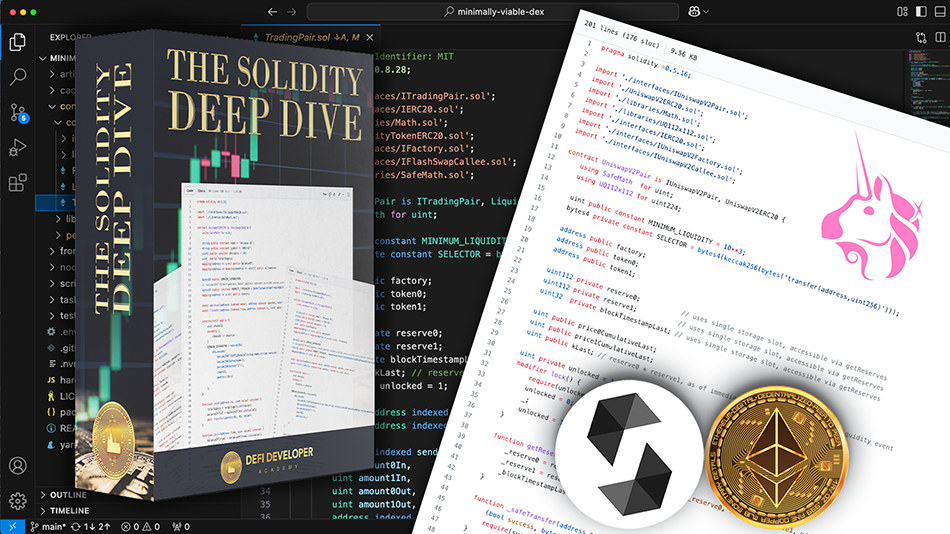Open the Manage gear settings icon
The height and width of the screenshot is (534, 950).
click(x=18, y=501)
